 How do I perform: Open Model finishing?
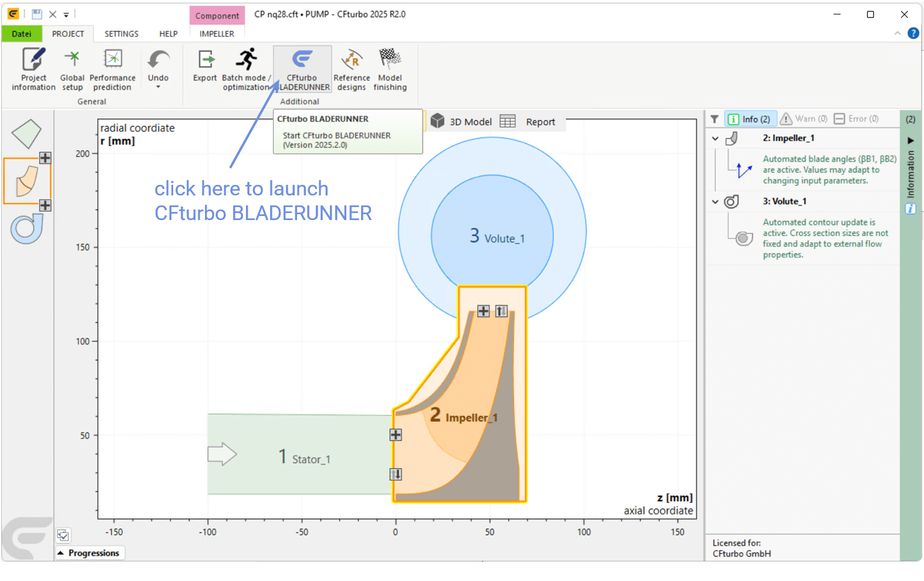click(390, 69)
